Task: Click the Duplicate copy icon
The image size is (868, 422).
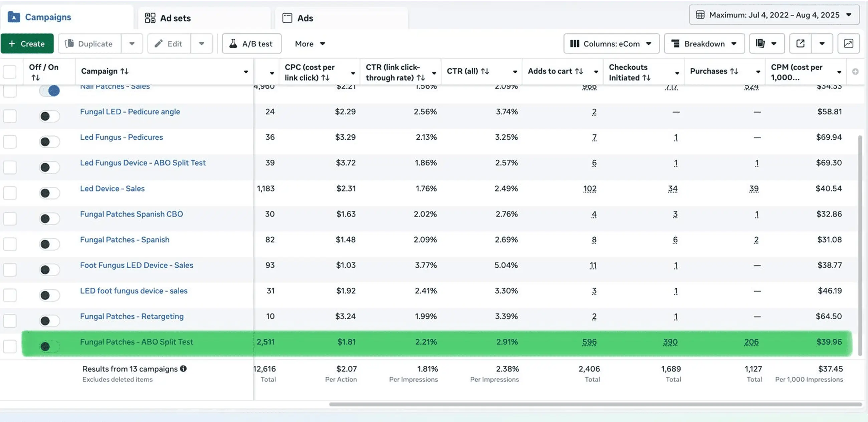Action: [x=69, y=43]
